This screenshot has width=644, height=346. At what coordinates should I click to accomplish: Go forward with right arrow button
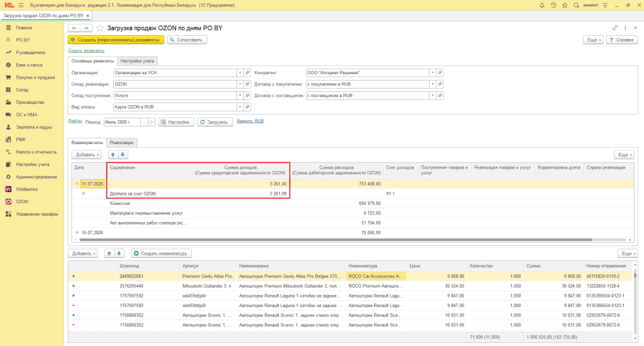pyautogui.click(x=86, y=28)
